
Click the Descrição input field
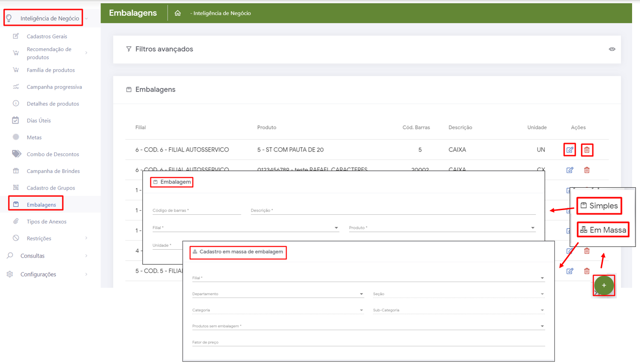(x=393, y=210)
